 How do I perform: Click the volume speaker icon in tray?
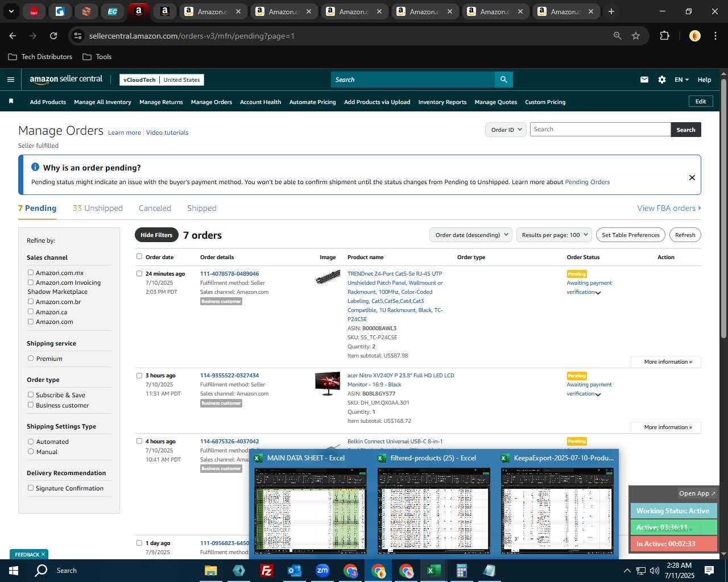655,571
